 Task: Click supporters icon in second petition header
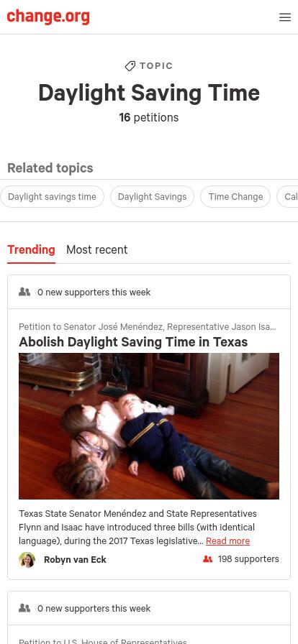24,608
